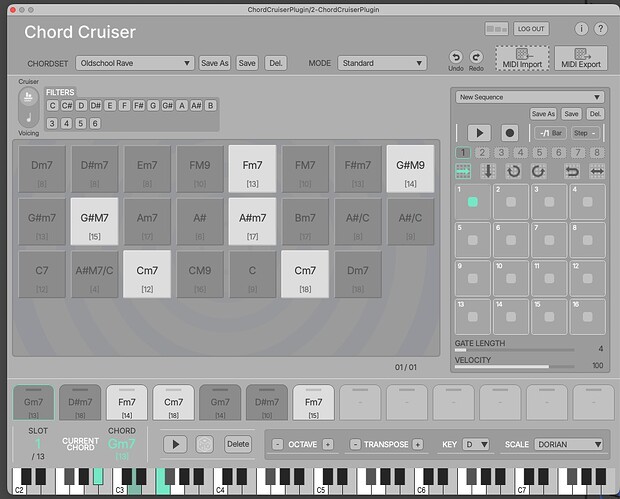
Task: Select the G#M7 chord pad
Action: coord(95,221)
